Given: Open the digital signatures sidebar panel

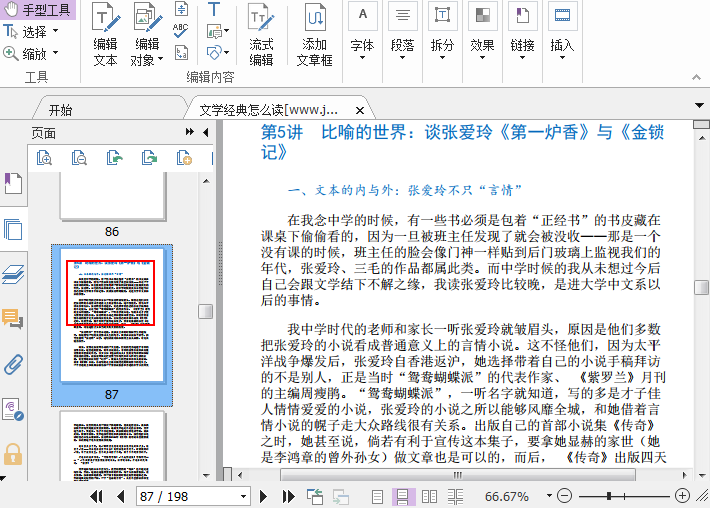Looking at the screenshot, I should point(13,409).
